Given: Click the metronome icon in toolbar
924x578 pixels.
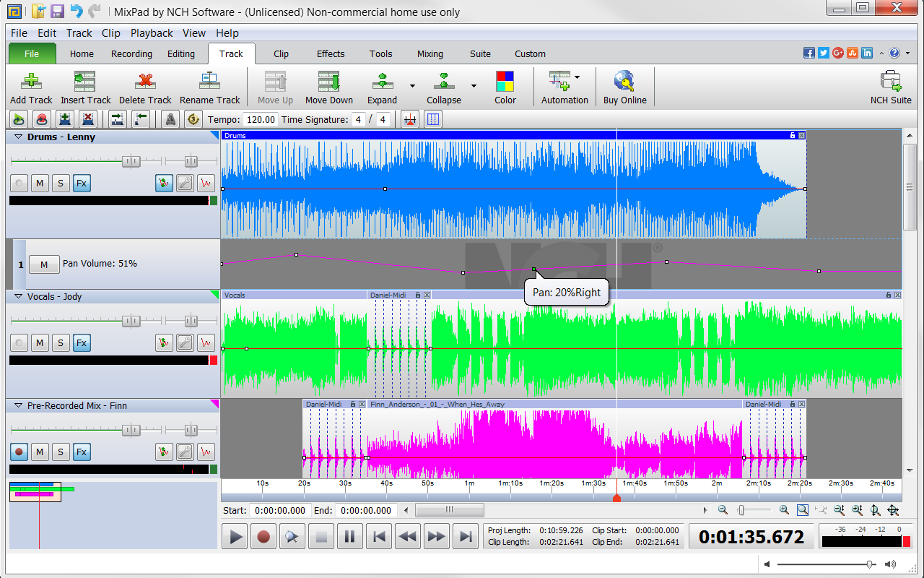Looking at the screenshot, I should [170, 119].
